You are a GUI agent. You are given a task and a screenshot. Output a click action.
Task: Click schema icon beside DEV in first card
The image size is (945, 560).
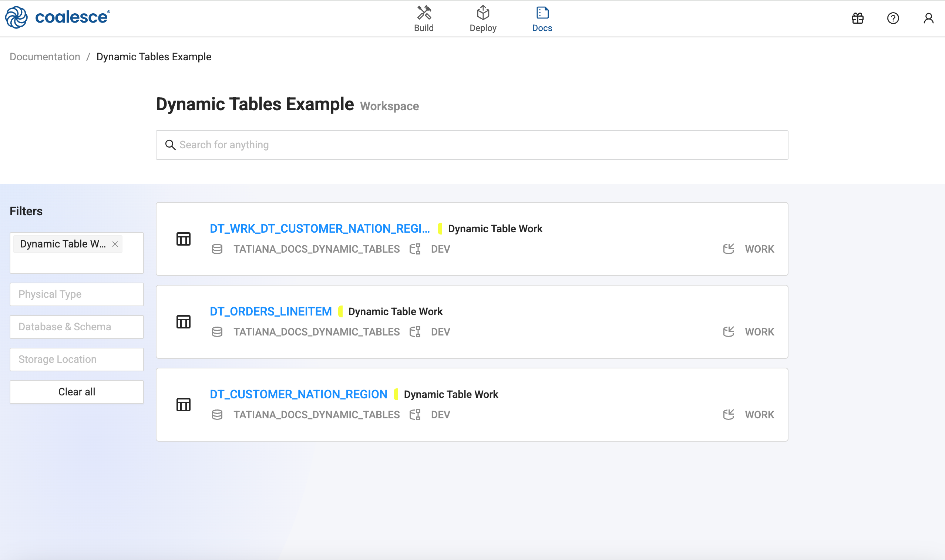pos(415,249)
